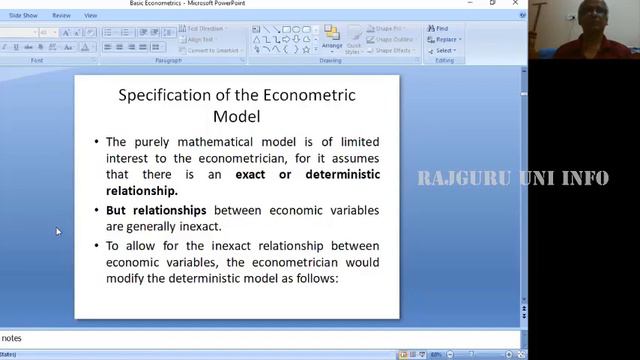Select the Down Arrow shape
Image resolution: width=640 pixels, height=360 pixels.
[x=296, y=40]
